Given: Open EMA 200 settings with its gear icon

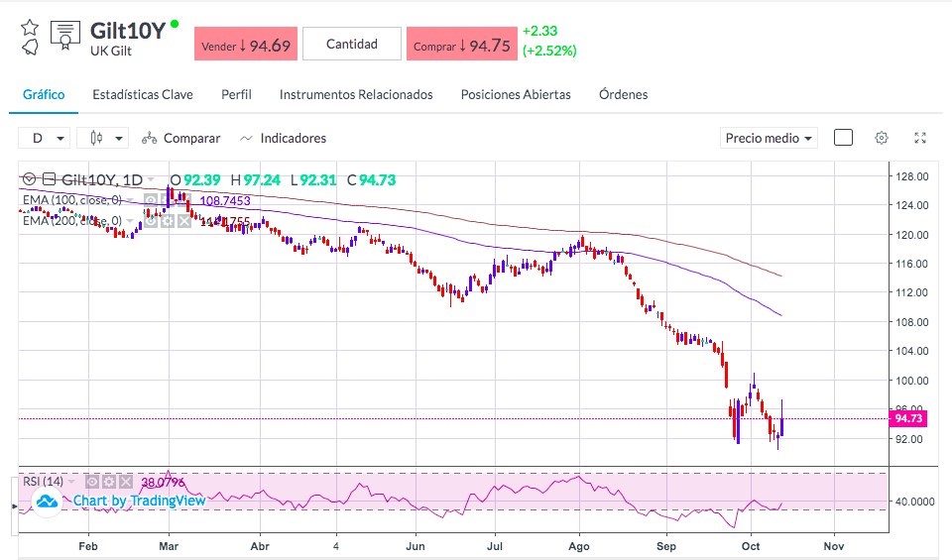Looking at the screenshot, I should (168, 221).
